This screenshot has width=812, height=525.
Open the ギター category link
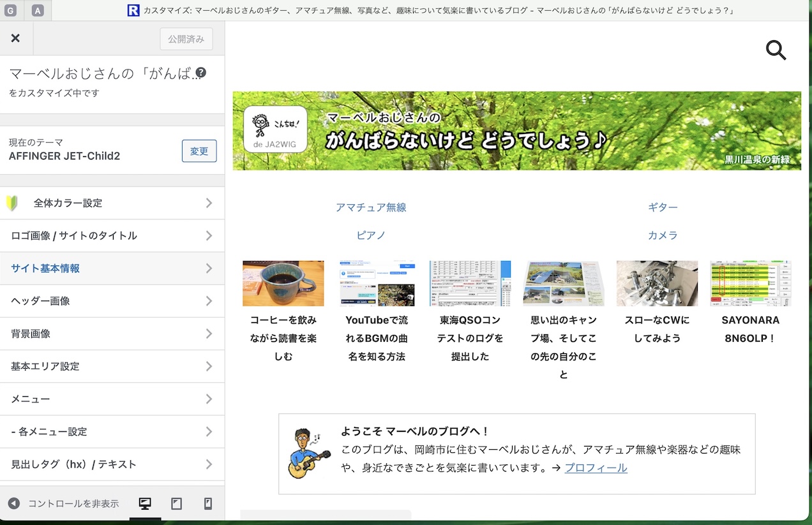point(663,207)
